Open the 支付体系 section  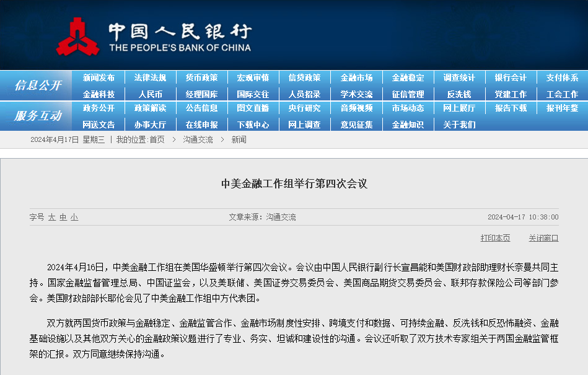[562, 77]
